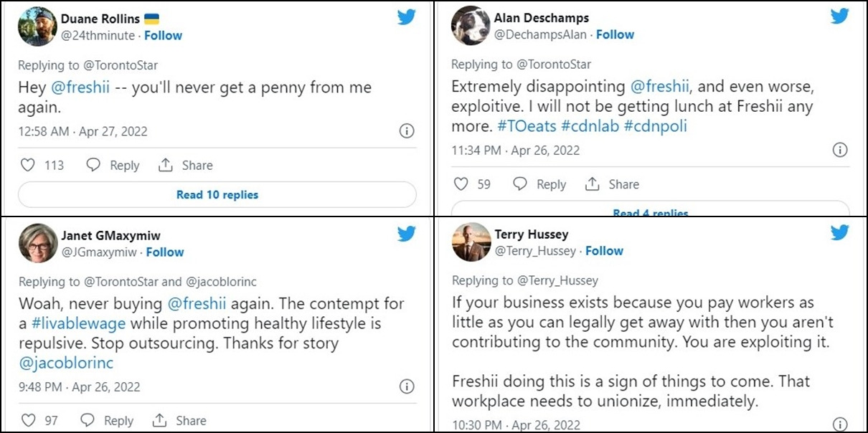Follow Terry Hussey
Viewport: 868px width, 433px height.
[604, 251]
